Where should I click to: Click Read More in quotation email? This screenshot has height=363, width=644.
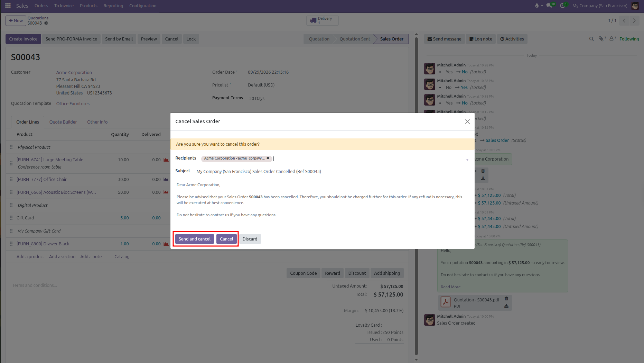click(x=450, y=287)
